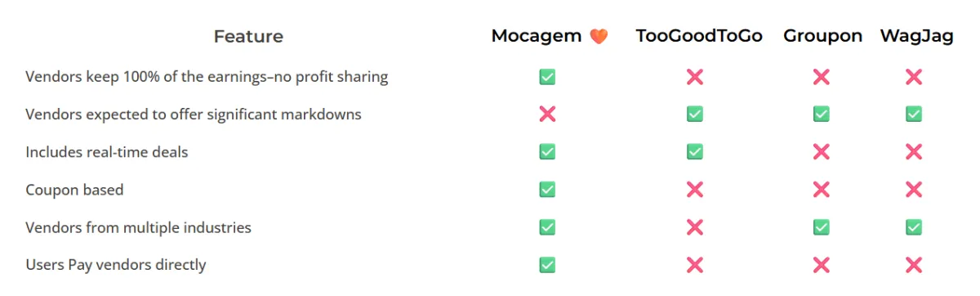Viewport: 980px width, 296px height.
Task: Click Groupon's red cross for Coupon based
Action: tap(822, 190)
